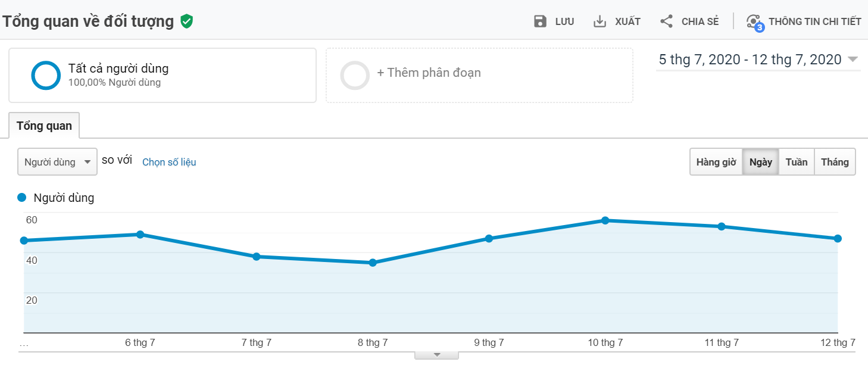
Task: Click the save floppy disk icon
Action: [540, 22]
